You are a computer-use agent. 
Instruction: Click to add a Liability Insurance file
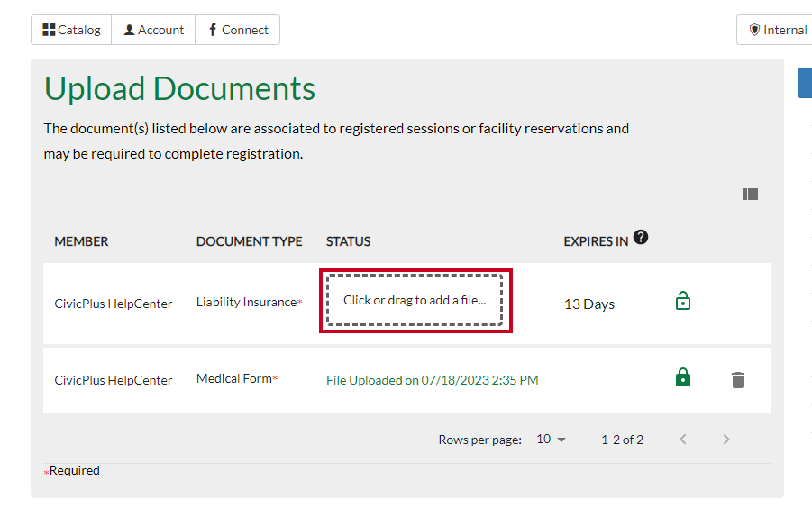coord(415,301)
